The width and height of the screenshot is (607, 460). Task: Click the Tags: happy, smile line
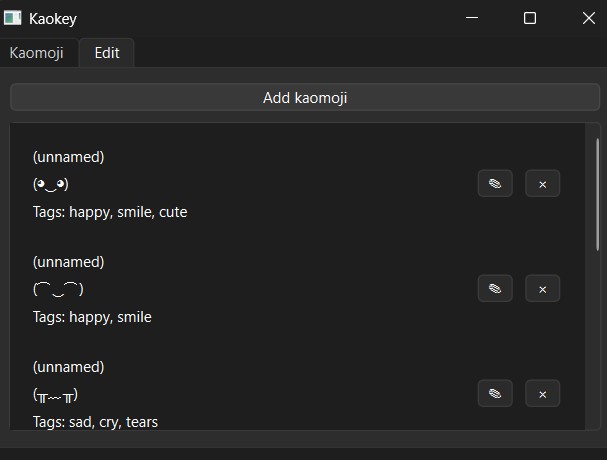(92, 317)
